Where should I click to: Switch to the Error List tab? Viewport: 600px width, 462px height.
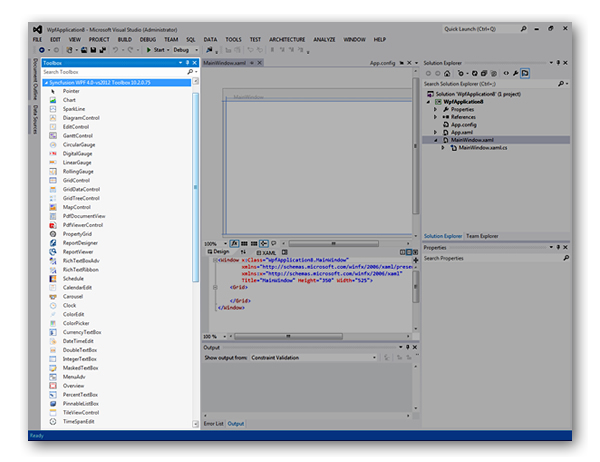pos(214,424)
